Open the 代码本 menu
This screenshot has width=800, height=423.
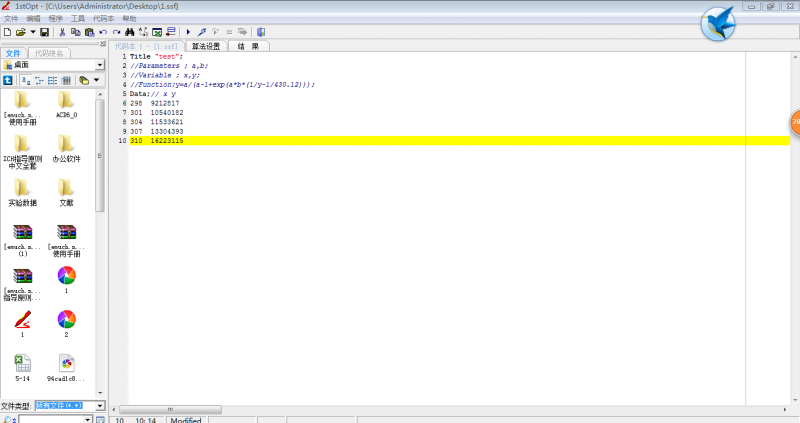[x=104, y=18]
